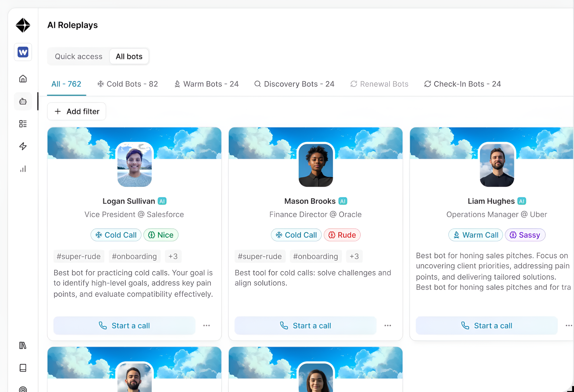Select the robot Bots icon in sidebar
Image resolution: width=574 pixels, height=392 pixels.
coord(23,101)
